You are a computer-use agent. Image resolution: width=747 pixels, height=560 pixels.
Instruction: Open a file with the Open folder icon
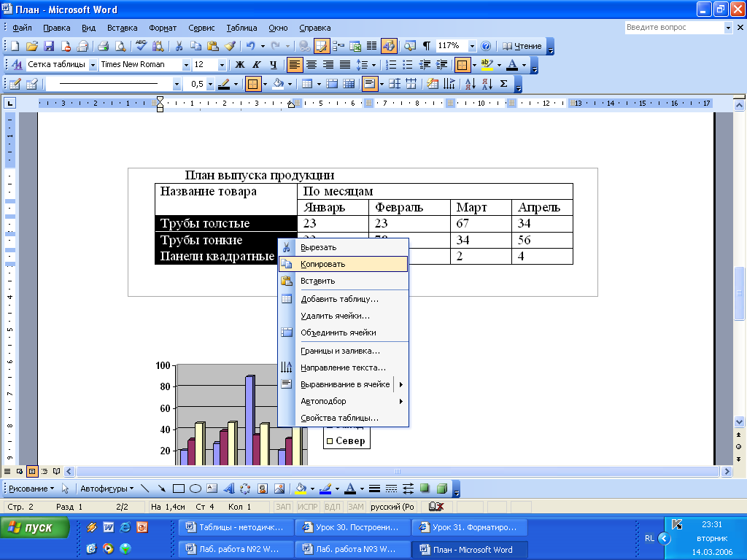tap(32, 46)
